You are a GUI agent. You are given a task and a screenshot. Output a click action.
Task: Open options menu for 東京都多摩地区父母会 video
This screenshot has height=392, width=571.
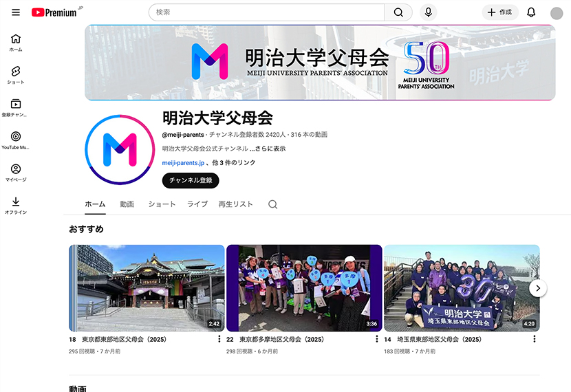pyautogui.click(x=377, y=339)
